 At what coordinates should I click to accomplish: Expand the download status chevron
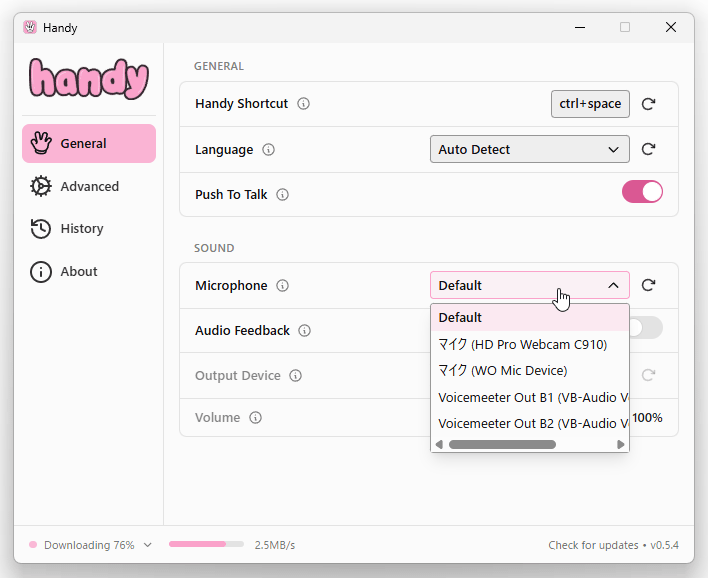coord(148,545)
